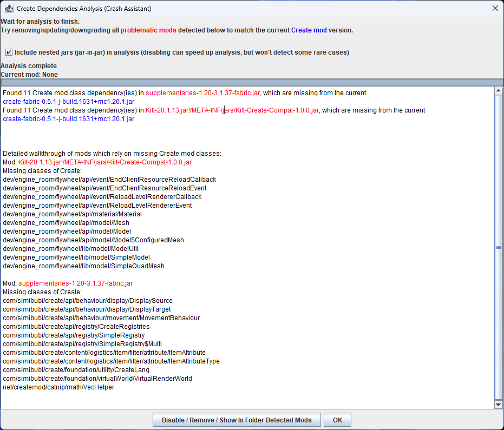Image resolution: width=504 pixels, height=430 pixels.
Task: Click the 'Wait for analysis to finish.' text
Action: [x=40, y=22]
